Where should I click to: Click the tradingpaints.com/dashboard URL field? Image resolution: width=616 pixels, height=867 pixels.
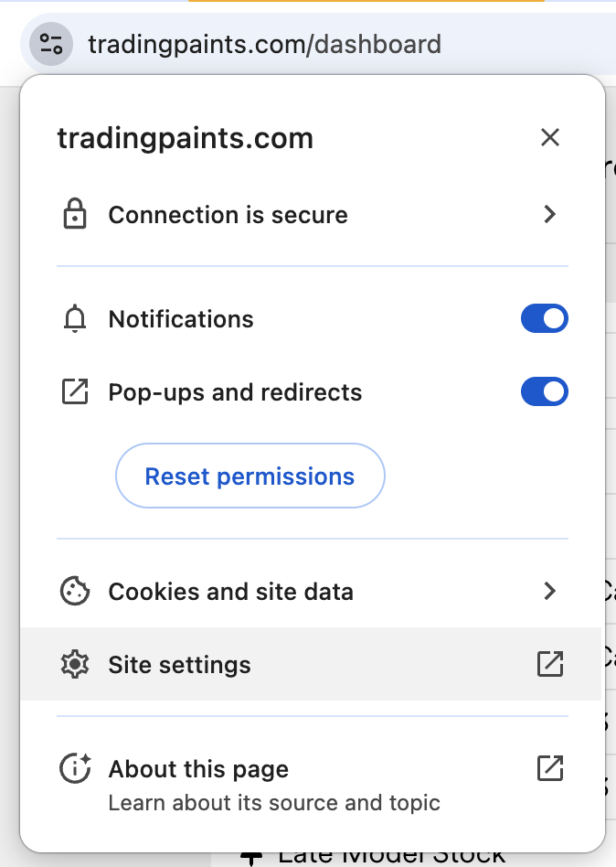265,44
